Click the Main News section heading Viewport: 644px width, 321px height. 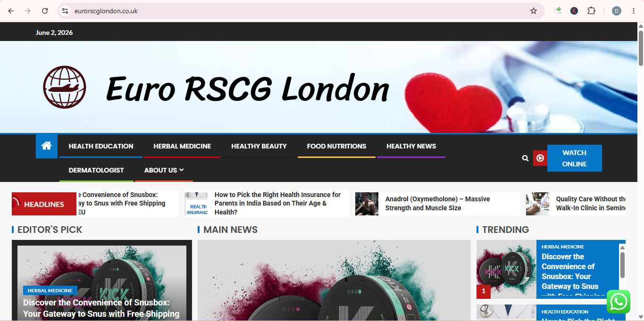coord(230,230)
